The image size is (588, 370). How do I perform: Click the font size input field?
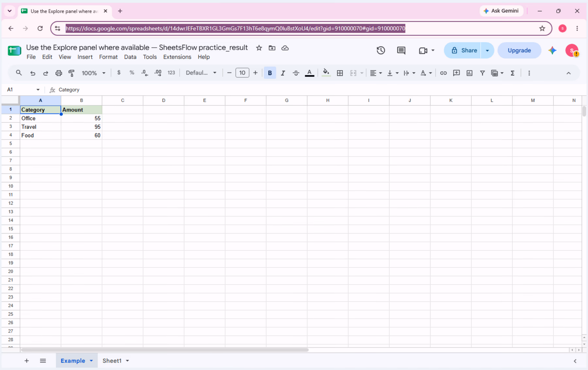click(242, 73)
